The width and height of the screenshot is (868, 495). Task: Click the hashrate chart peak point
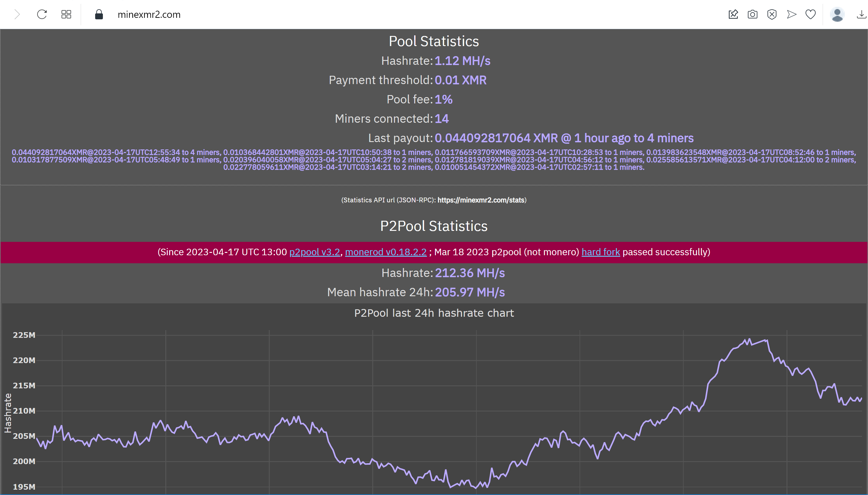tap(749, 339)
